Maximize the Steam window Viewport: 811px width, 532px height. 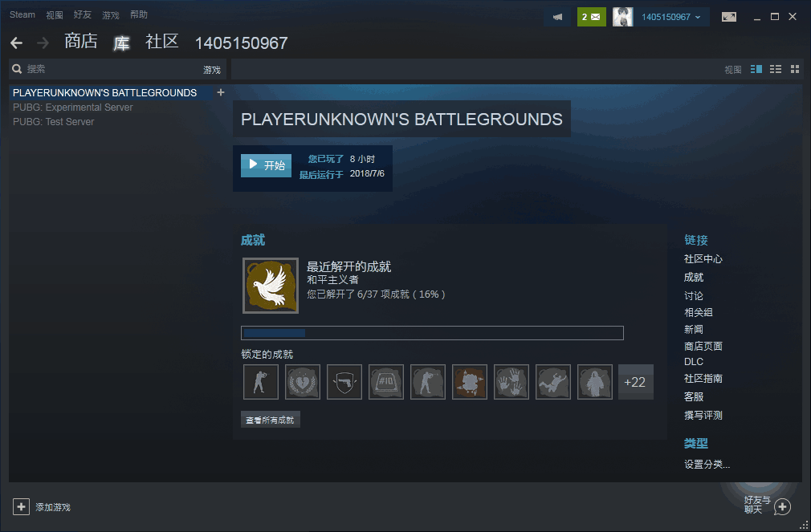775,17
